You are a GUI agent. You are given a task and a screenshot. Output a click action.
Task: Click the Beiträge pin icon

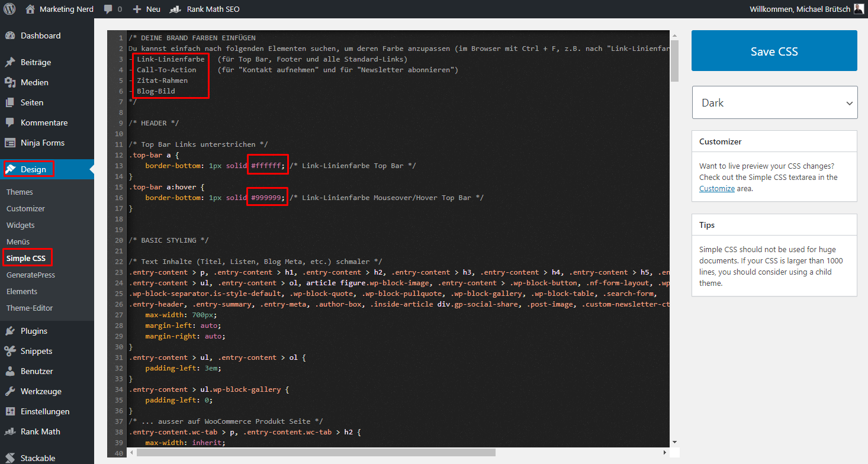(10, 62)
